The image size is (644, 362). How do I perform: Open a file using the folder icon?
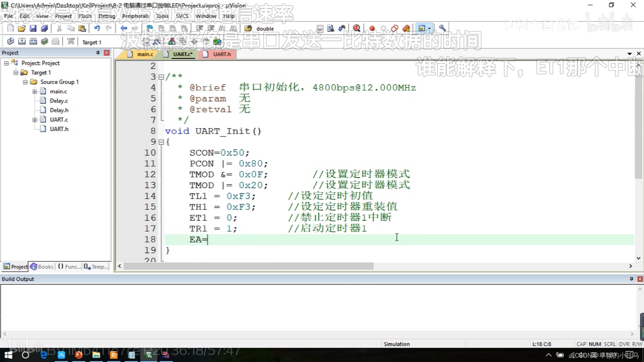coord(21,28)
